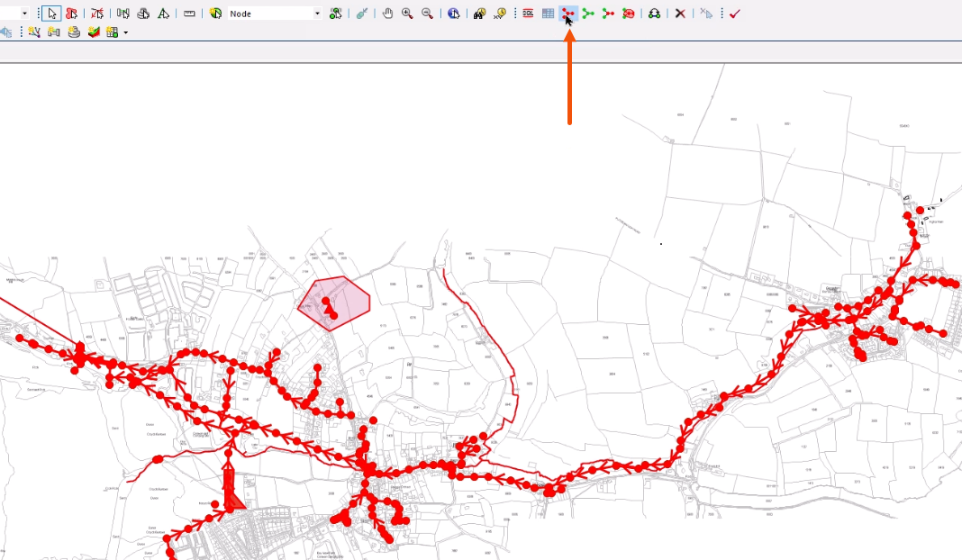962x560 pixels.
Task: Run the green network trace tool
Action: [588, 13]
